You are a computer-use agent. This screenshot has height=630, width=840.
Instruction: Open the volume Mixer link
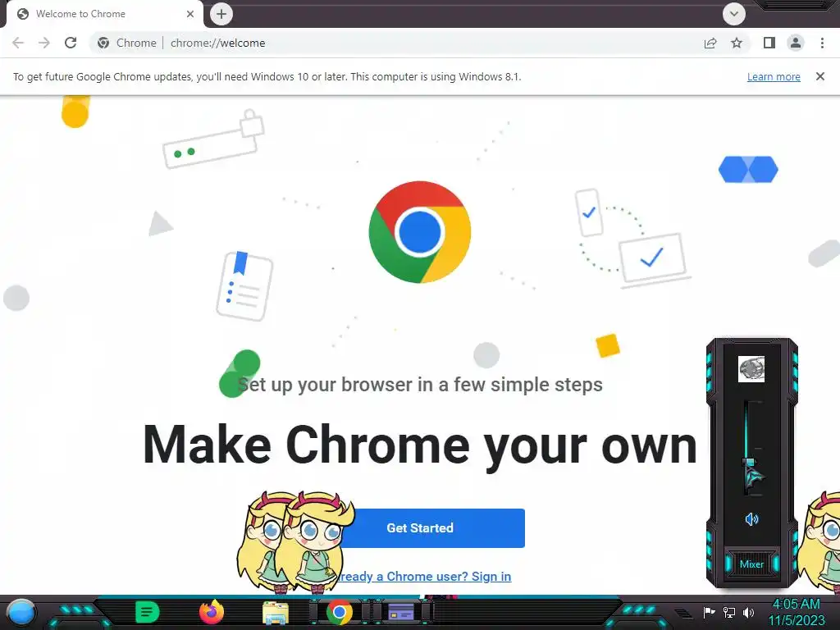(x=751, y=564)
